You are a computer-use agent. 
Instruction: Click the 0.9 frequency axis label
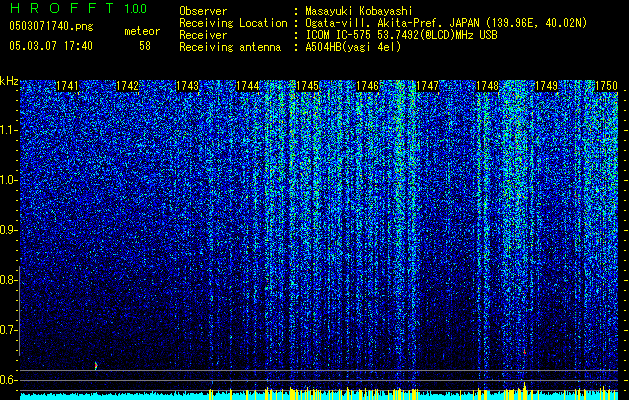click(x=8, y=230)
